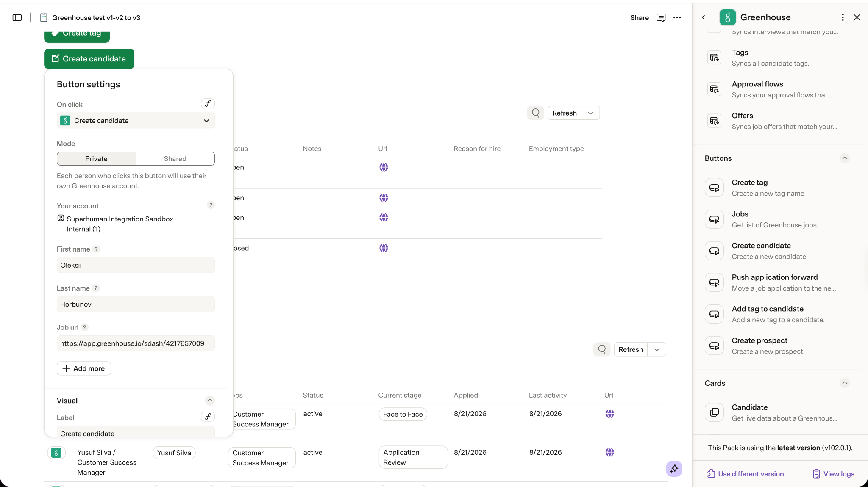Click Greenhouse icon beside Yusuf Silva row
This screenshot has height=487, width=868.
56,453
